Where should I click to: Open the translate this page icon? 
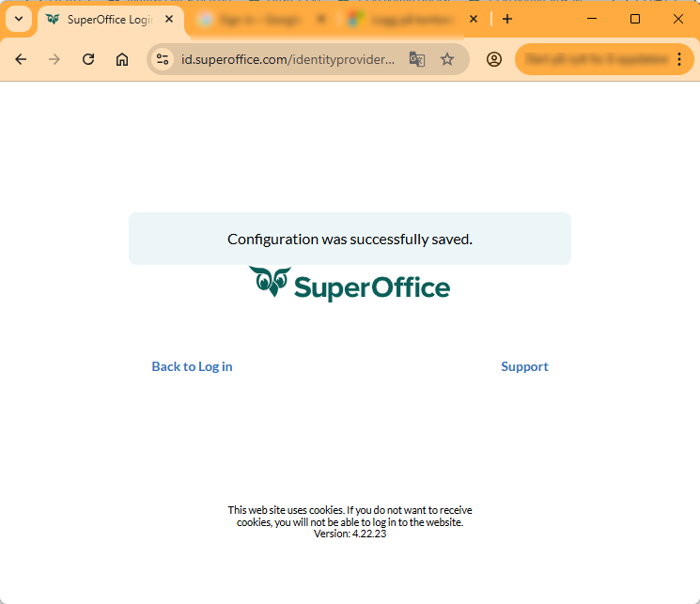(x=417, y=59)
